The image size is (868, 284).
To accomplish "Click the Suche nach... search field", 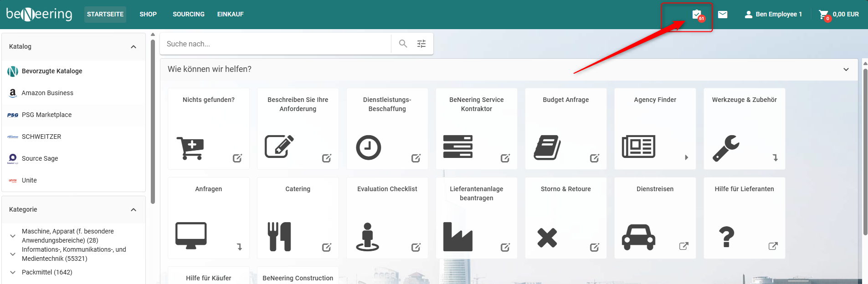I will point(276,44).
